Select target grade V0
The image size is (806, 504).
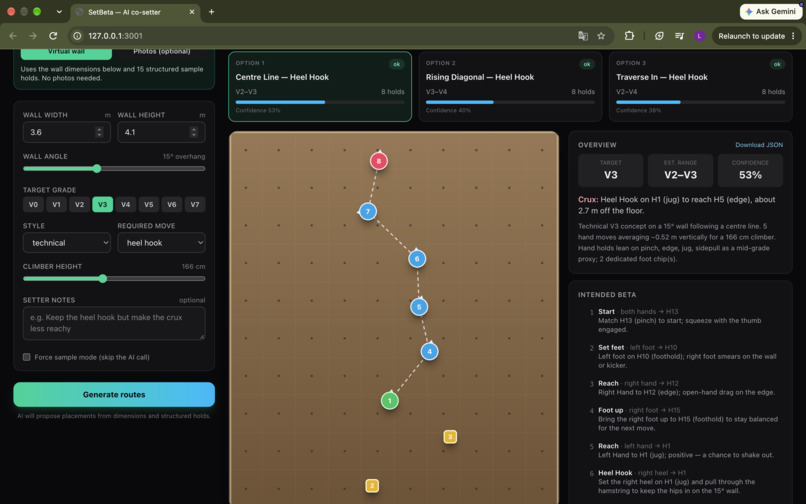(x=33, y=204)
